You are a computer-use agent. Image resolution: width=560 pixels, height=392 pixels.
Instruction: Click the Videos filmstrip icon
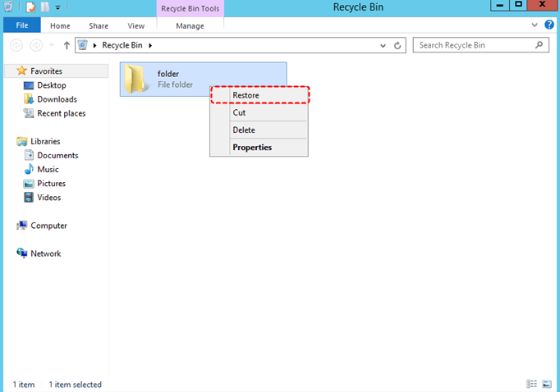click(29, 198)
